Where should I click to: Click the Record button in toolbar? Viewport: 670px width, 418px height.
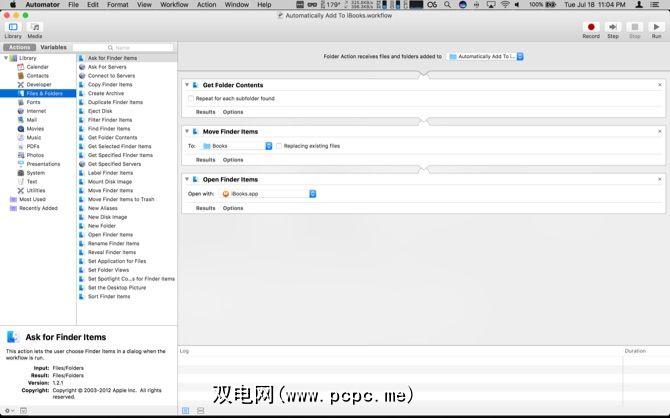point(591,27)
